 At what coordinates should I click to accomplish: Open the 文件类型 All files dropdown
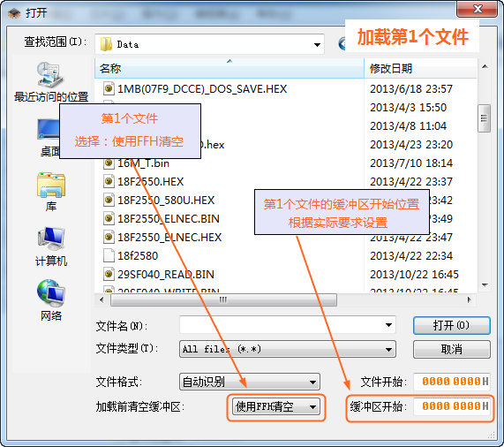click(388, 350)
